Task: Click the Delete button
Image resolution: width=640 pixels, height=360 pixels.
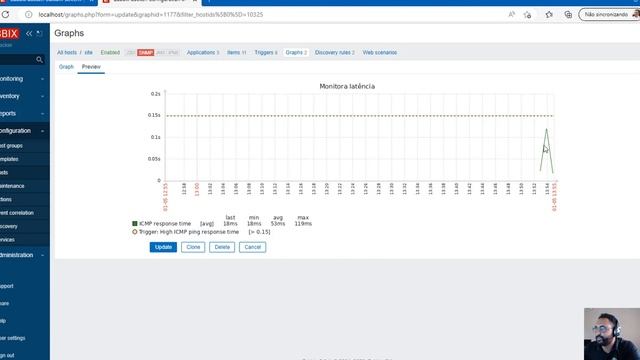Action: pos(222,247)
